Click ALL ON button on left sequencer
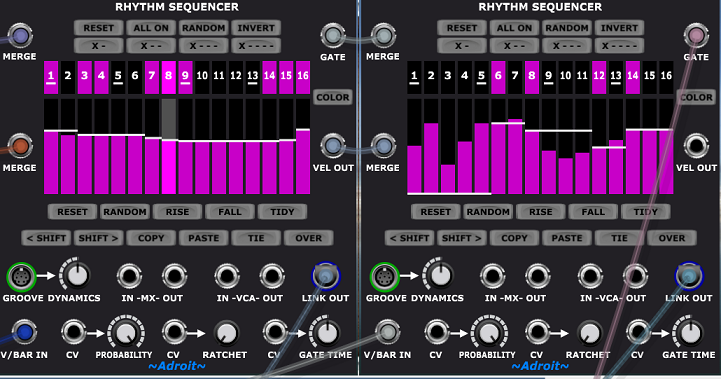The image size is (721, 379). [151, 28]
